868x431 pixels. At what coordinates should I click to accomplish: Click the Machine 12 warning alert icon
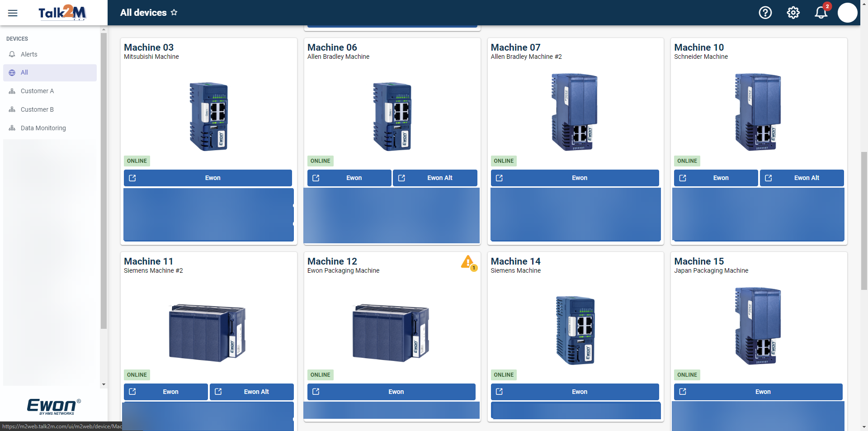coord(469,263)
